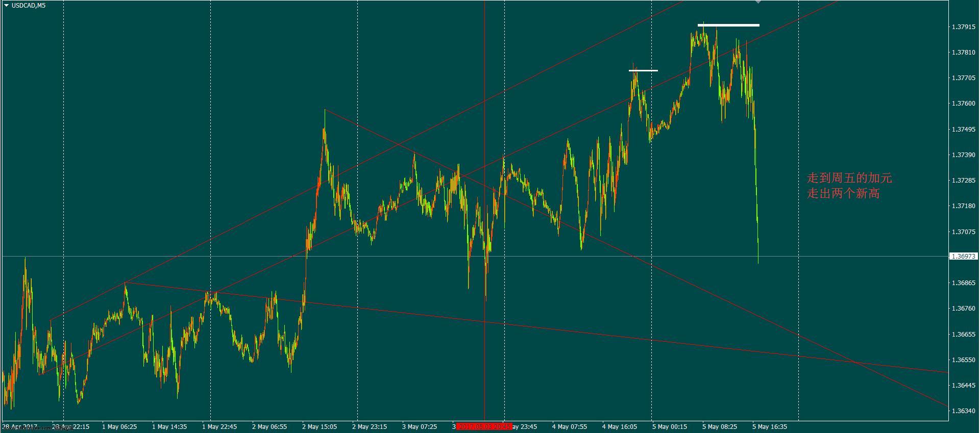Click price scale value 1.36655
The image size is (980, 433).
[964, 334]
